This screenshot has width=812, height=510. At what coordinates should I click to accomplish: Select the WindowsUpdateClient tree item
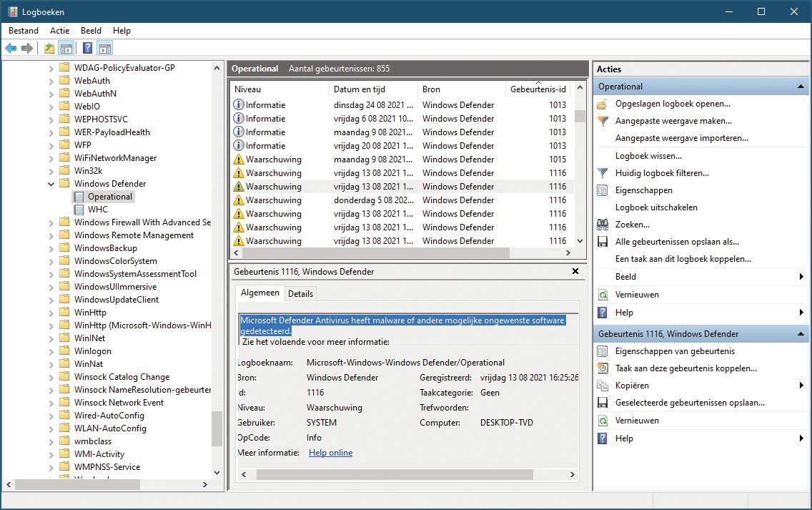click(117, 300)
